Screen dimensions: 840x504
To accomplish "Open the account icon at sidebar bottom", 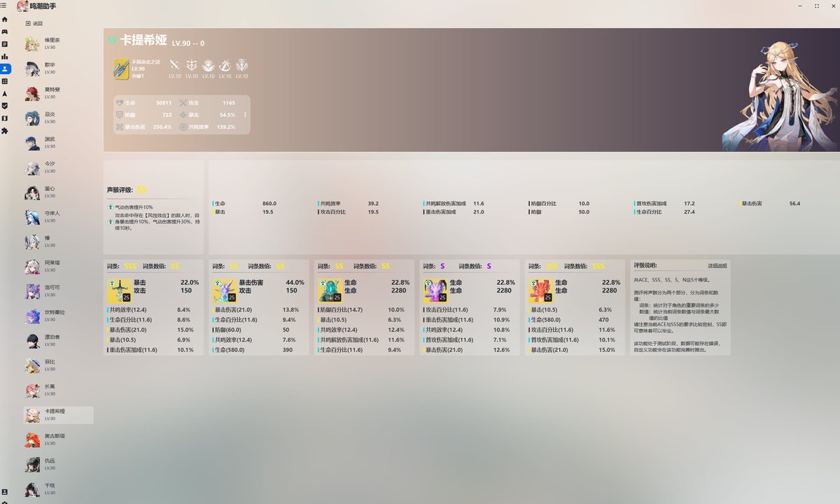I will 5,492.
